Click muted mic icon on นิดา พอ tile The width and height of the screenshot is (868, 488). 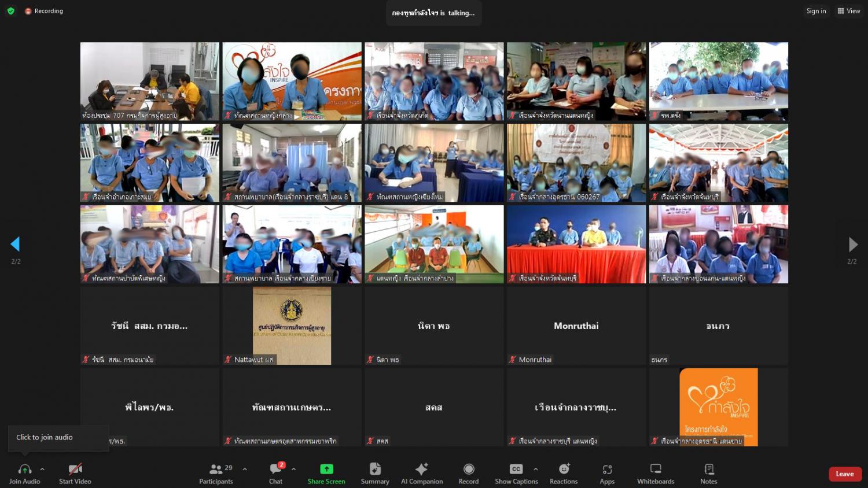(x=370, y=360)
